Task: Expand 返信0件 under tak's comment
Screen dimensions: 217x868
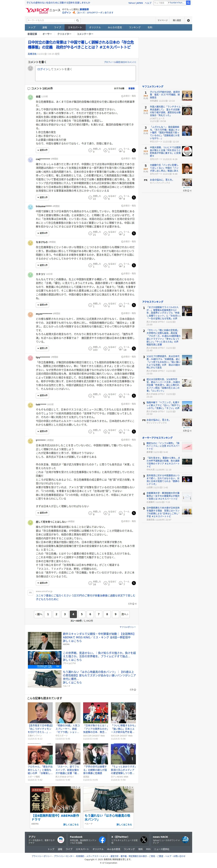Action: click(42, 431)
